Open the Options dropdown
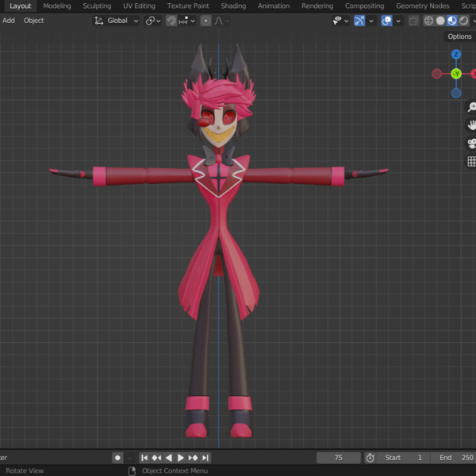This screenshot has height=476, width=476. tap(459, 36)
